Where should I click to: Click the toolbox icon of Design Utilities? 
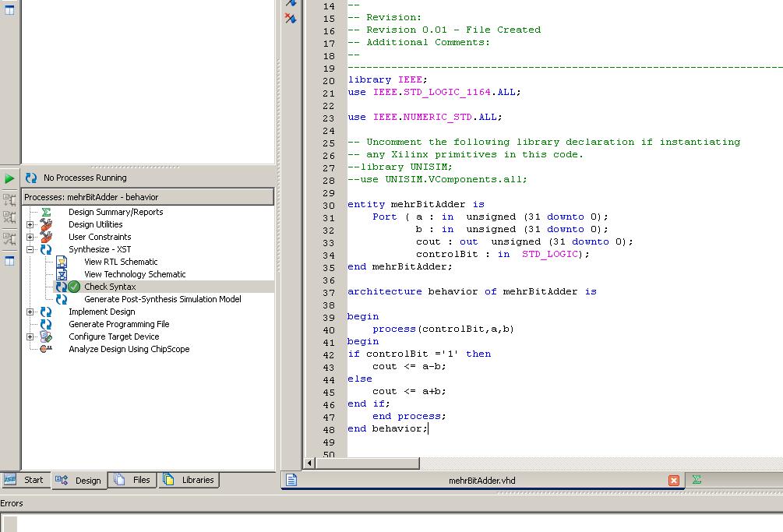[46, 224]
